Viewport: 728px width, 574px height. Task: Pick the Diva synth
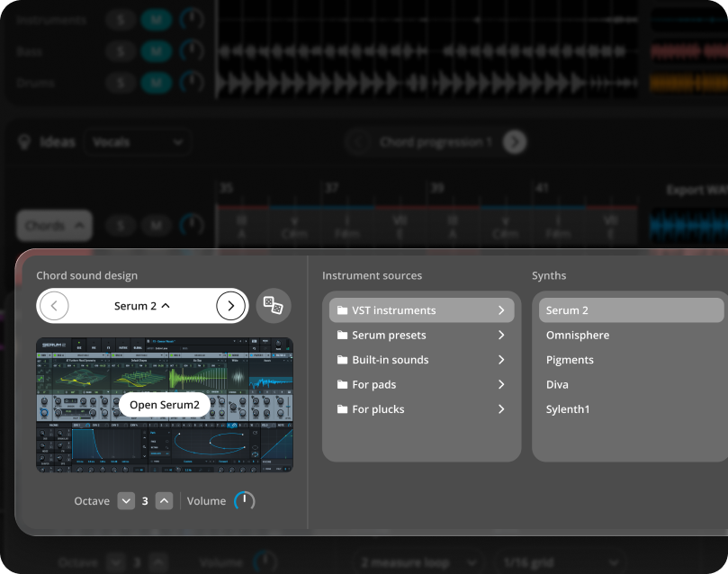pyautogui.click(x=557, y=384)
